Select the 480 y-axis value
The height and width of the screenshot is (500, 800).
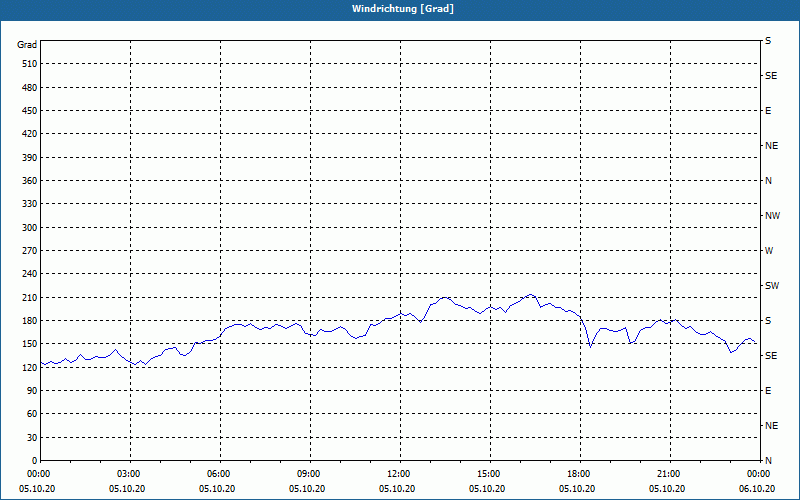tap(30, 88)
